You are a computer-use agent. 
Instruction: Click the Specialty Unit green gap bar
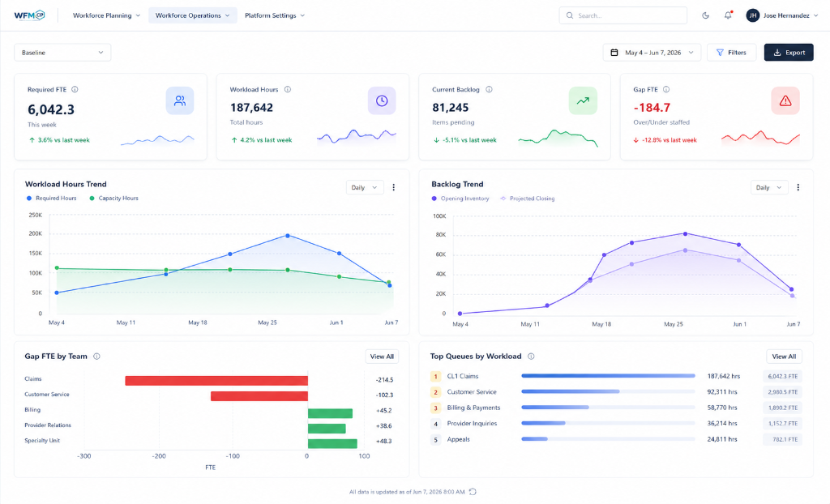coord(332,444)
